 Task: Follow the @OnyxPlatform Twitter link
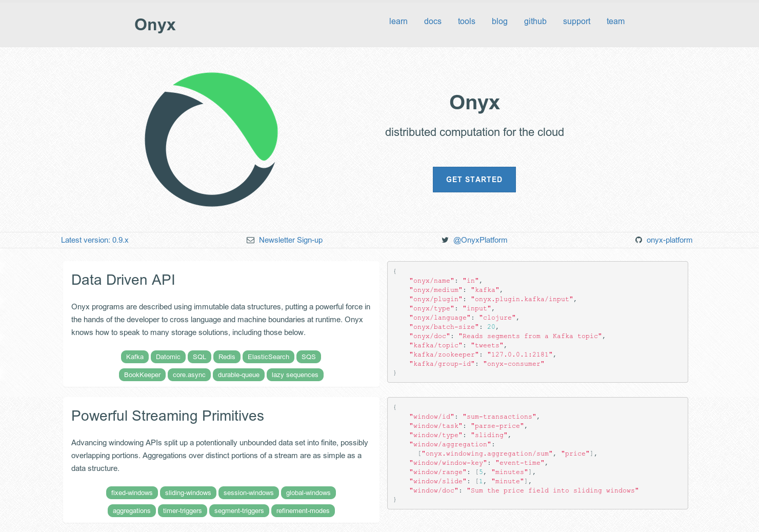click(480, 240)
